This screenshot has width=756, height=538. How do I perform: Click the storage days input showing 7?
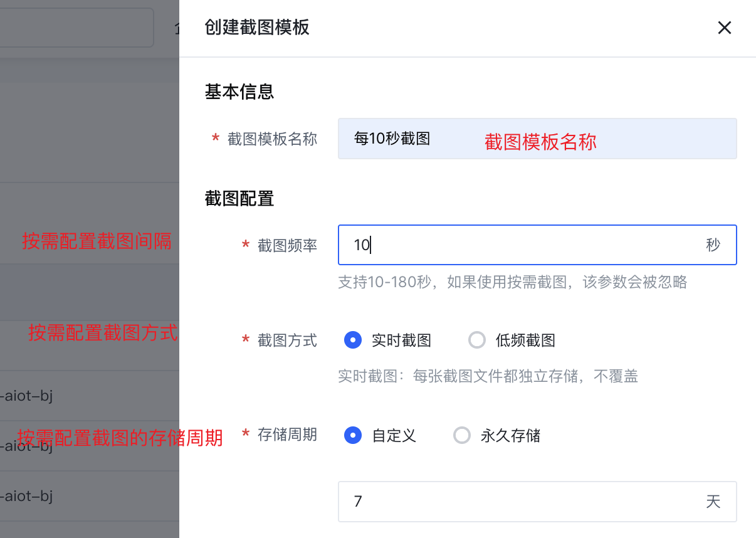520,502
